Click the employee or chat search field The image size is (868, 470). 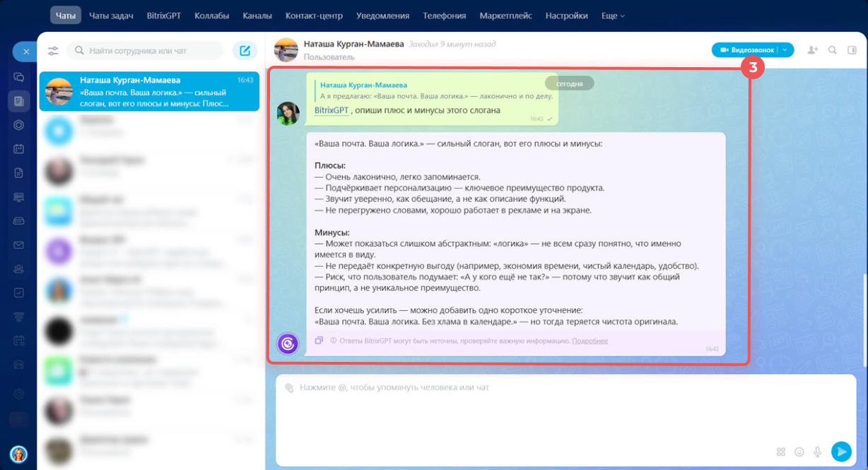click(145, 51)
